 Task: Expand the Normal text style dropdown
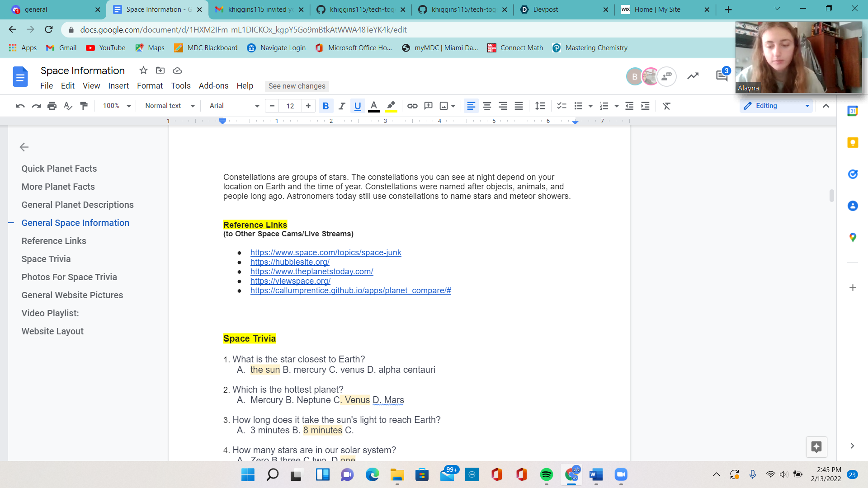[170, 106]
